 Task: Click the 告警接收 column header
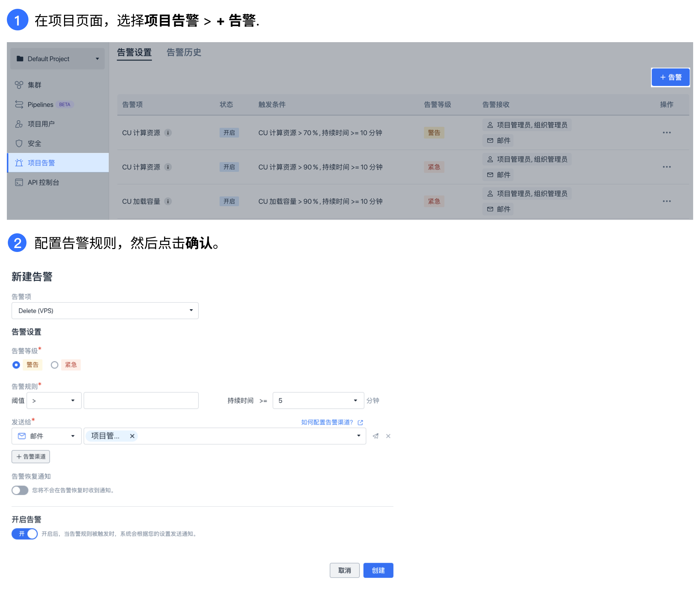[x=496, y=105]
